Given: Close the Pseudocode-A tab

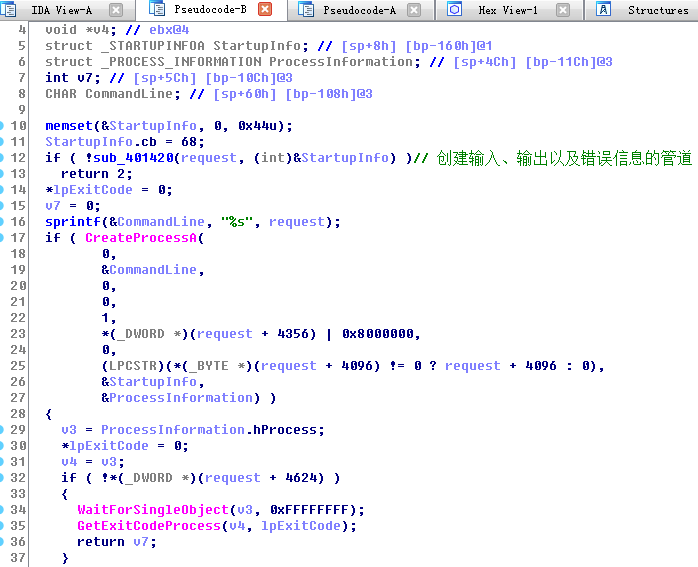Looking at the screenshot, I should point(416,10).
